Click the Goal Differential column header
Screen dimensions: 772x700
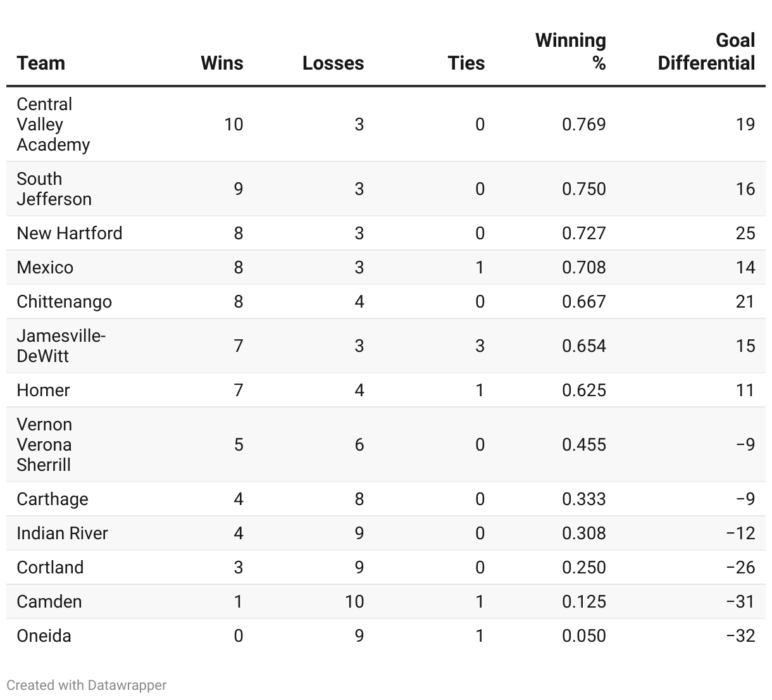coord(706,52)
